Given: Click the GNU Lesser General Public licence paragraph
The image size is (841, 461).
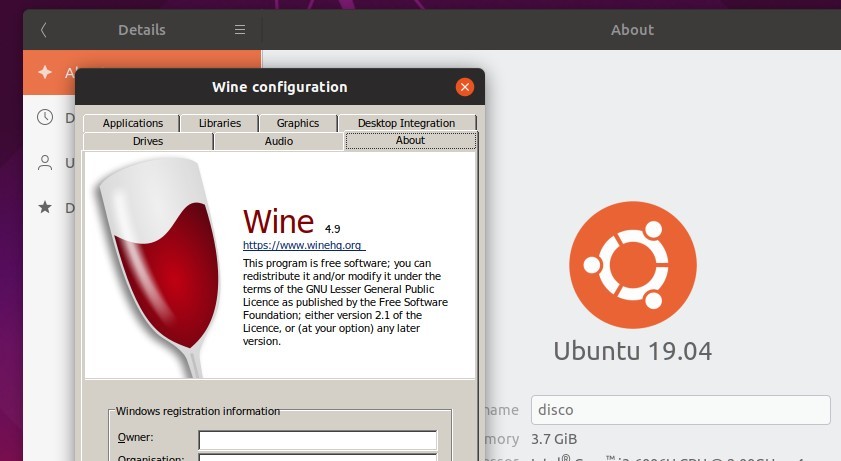Looking at the screenshot, I should pyautogui.click(x=345, y=302).
